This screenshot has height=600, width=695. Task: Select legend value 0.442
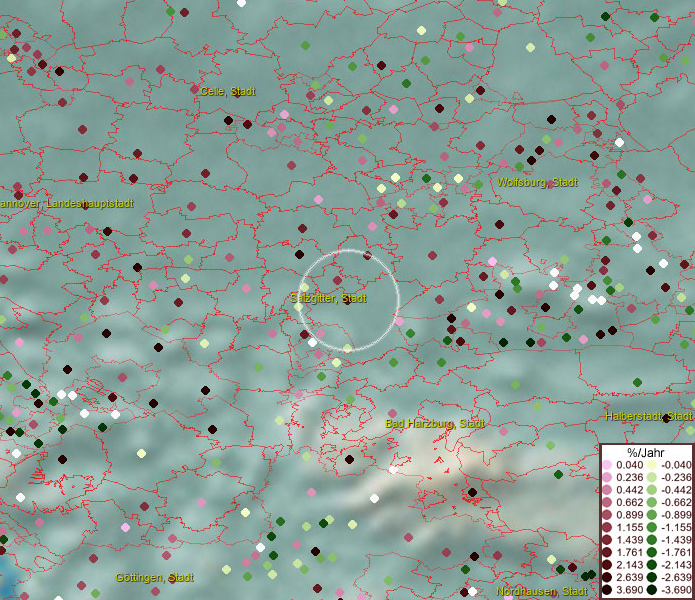coord(629,490)
